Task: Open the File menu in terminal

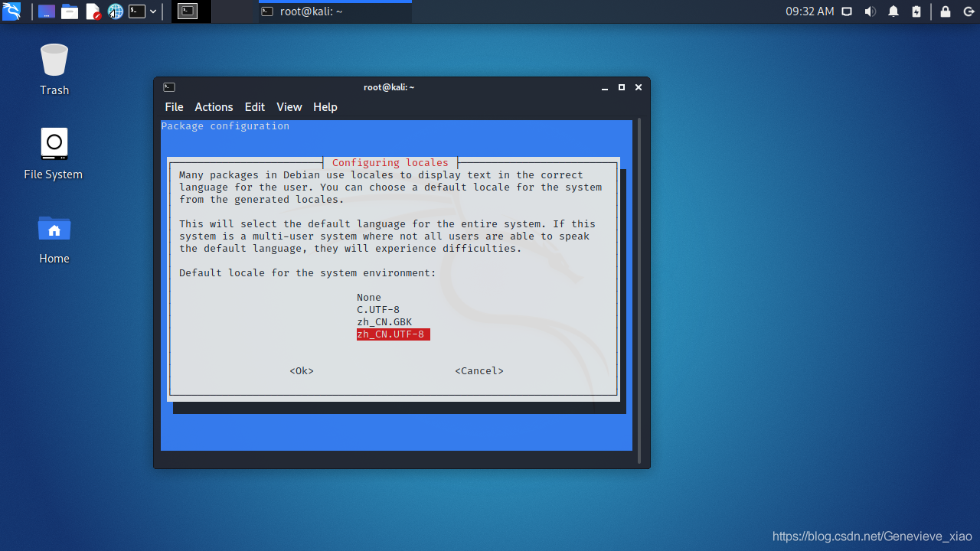Action: (x=174, y=107)
